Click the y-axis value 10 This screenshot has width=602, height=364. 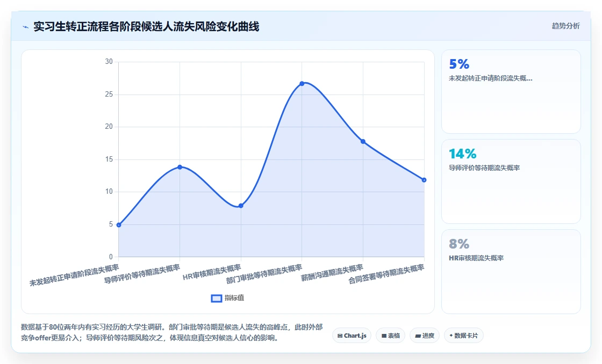click(x=109, y=192)
